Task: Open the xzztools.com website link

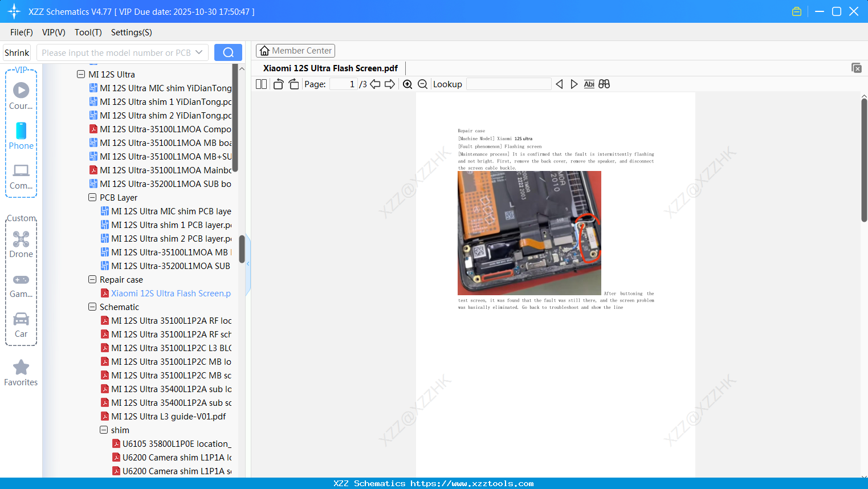Action: tap(472, 483)
